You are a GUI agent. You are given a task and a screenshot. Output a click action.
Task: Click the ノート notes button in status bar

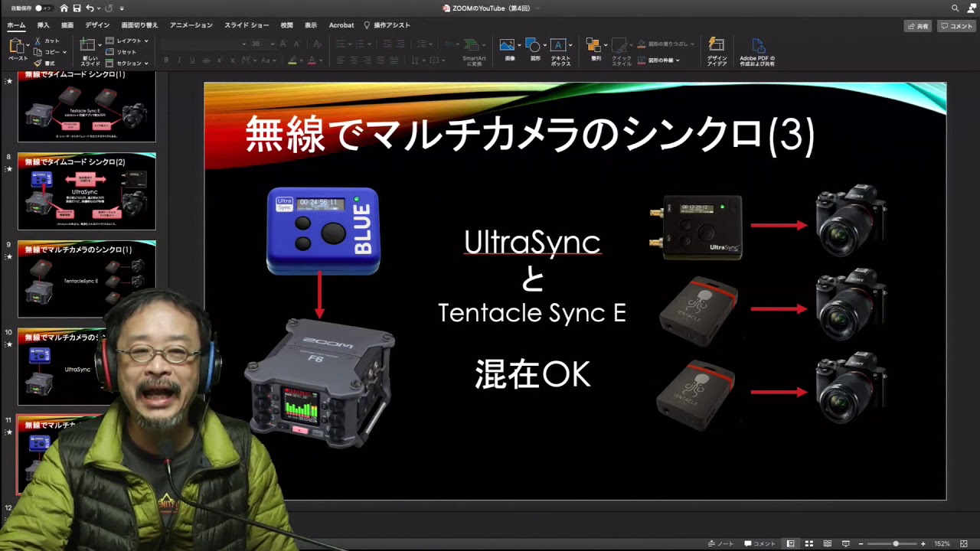[x=720, y=544]
